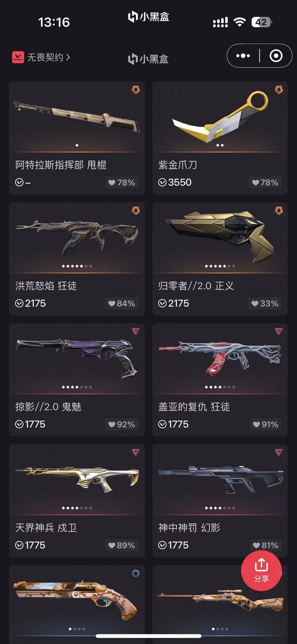Close mini program via target circle icon
Viewport: 297px width, 644px height.
pyautogui.click(x=276, y=56)
